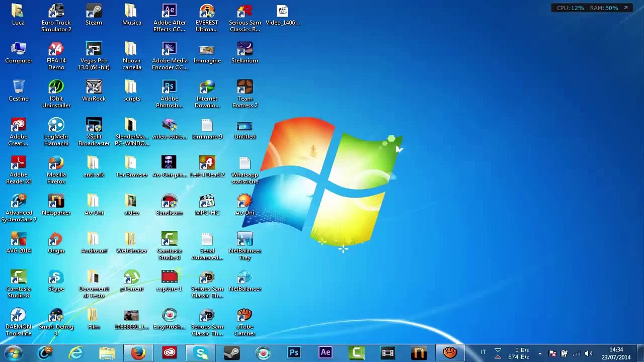This screenshot has width=644, height=362.
Task: Open the Euro Truck Simulator 2 shortcut
Action: click(56, 18)
